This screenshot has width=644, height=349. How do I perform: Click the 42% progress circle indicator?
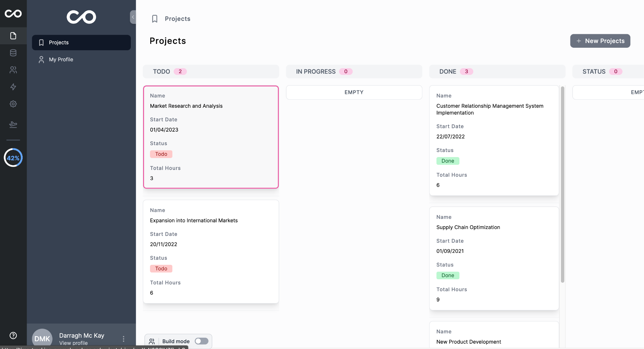(13, 158)
